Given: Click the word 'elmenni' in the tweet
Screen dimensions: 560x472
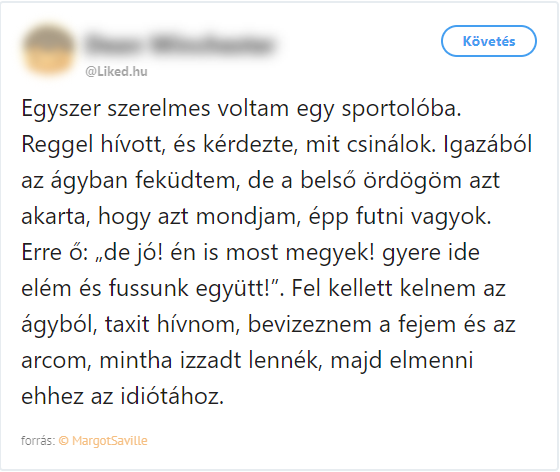Looking at the screenshot, I should 431,360.
